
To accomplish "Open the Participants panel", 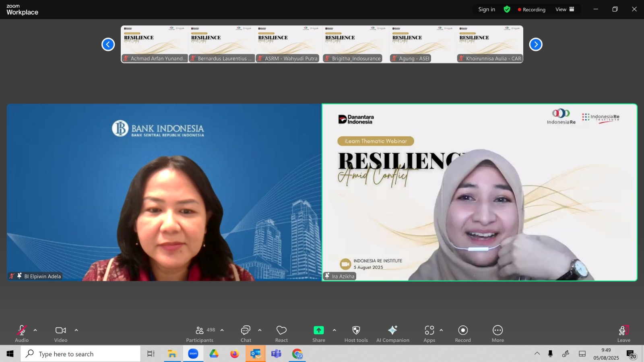I will coord(200,334).
